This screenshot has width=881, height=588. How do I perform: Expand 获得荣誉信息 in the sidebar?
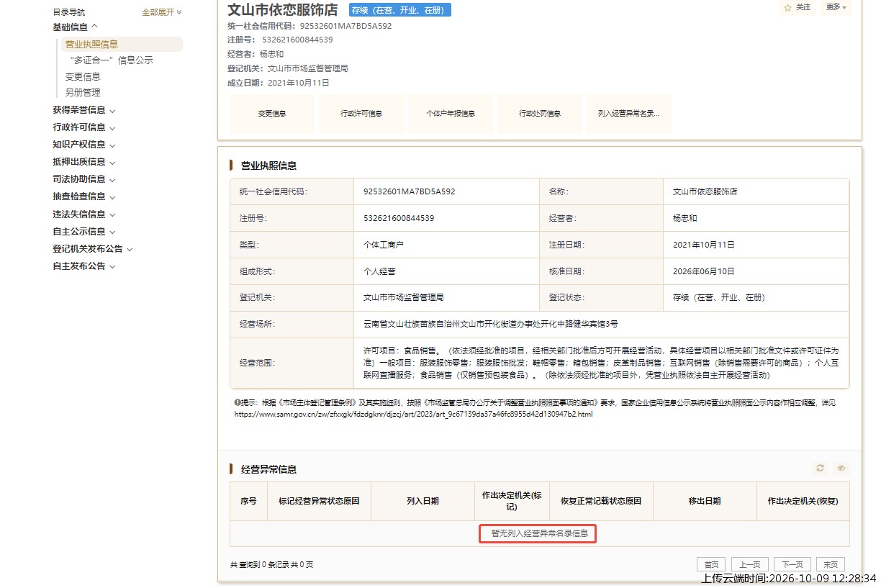[x=83, y=110]
